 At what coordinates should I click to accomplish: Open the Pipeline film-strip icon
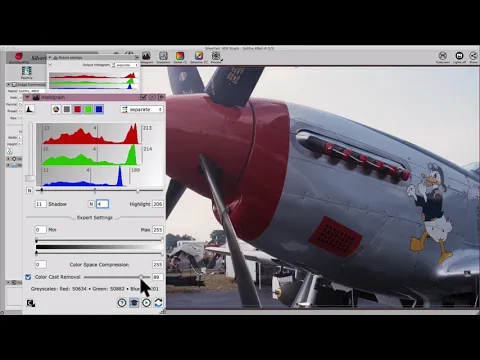[x=27, y=72]
